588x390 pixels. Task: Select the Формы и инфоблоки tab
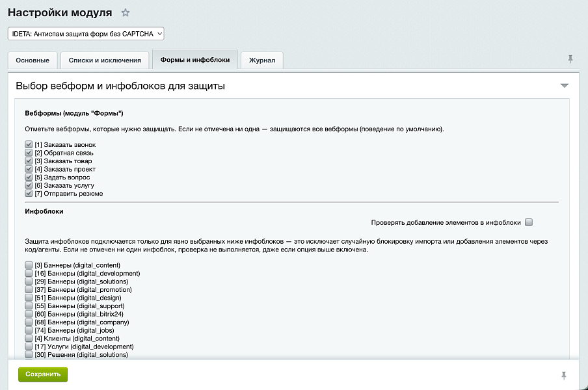pos(195,60)
